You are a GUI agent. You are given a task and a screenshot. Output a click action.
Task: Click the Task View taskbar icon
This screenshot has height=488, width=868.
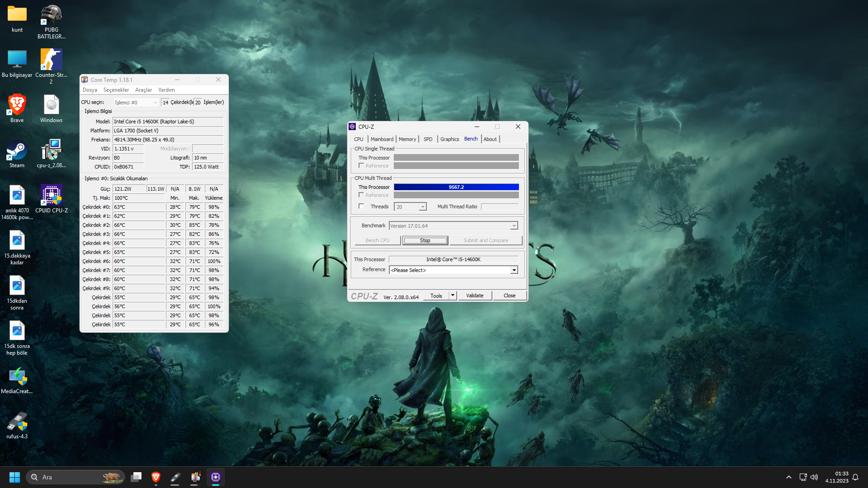coord(136,477)
